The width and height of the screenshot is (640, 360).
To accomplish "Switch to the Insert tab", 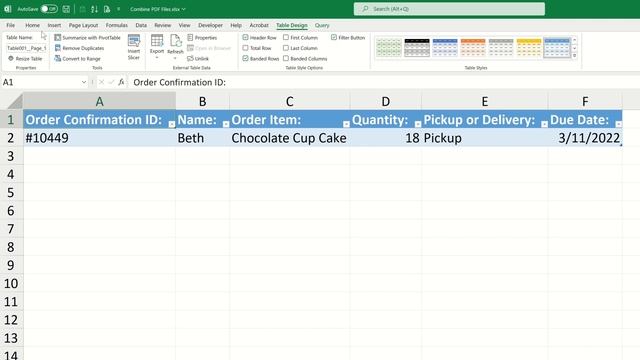I will pyautogui.click(x=54, y=25).
